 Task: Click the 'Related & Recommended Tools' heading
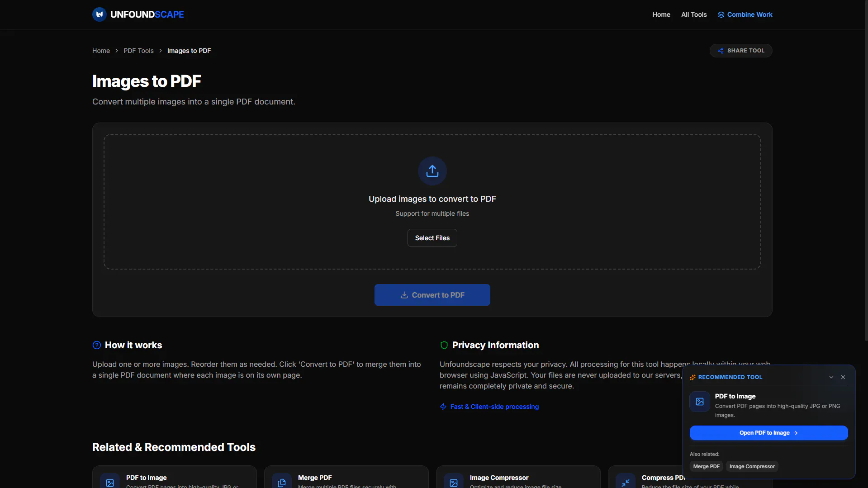[174, 447]
